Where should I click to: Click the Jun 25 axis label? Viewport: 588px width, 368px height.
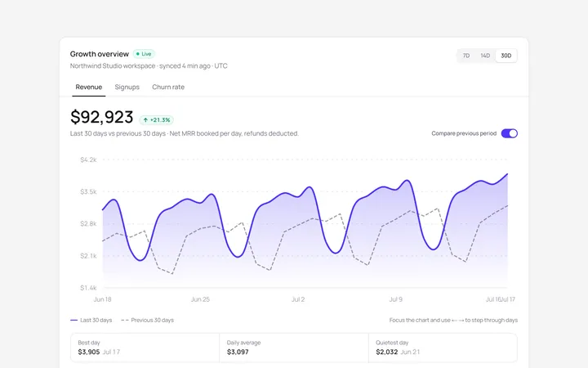coord(200,299)
